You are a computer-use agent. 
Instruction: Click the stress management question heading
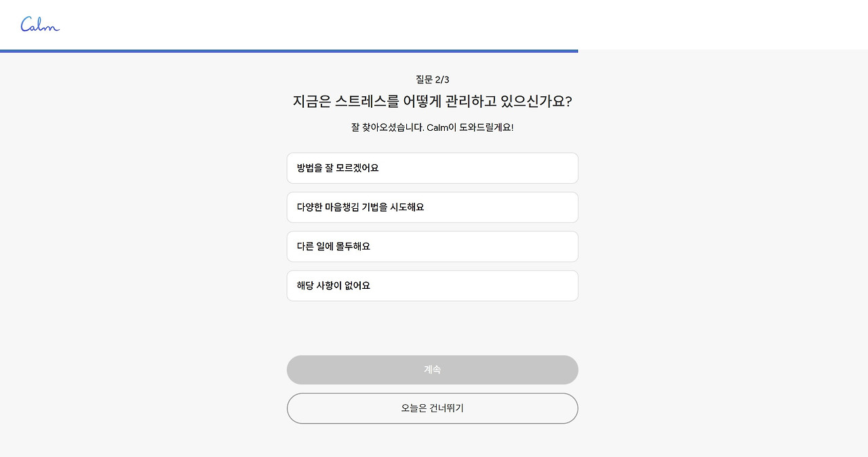(432, 101)
